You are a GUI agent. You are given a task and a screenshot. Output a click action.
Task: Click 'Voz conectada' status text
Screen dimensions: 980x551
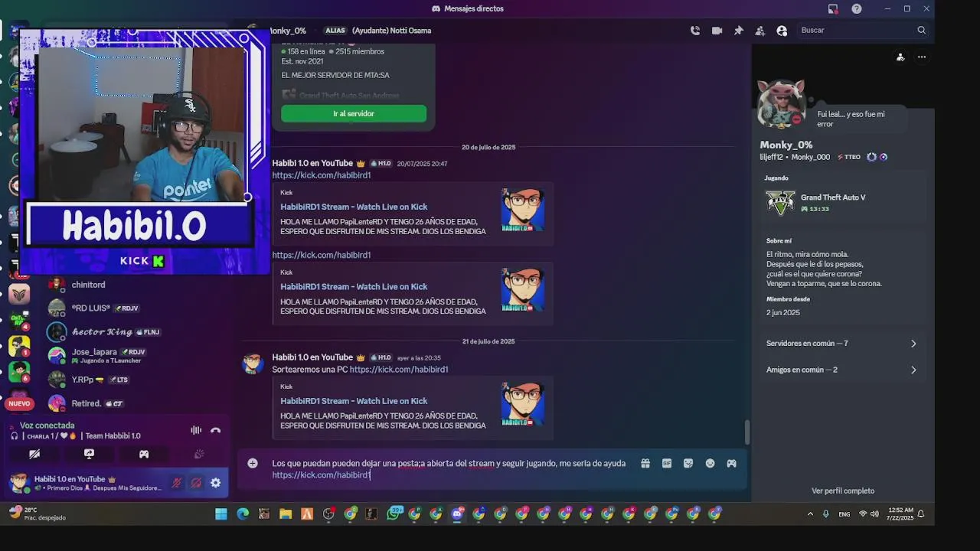[x=47, y=425]
